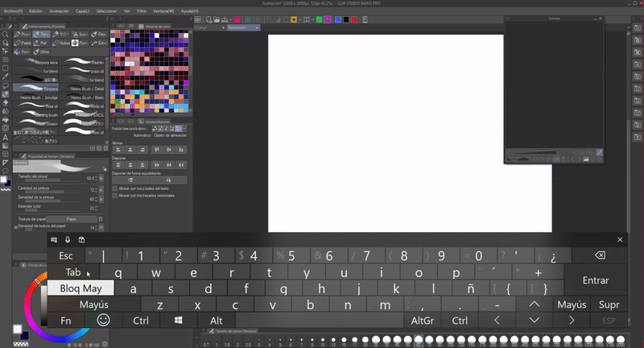644x348 pixels.
Task: Click the color history swatch grid
Action: click(150, 71)
